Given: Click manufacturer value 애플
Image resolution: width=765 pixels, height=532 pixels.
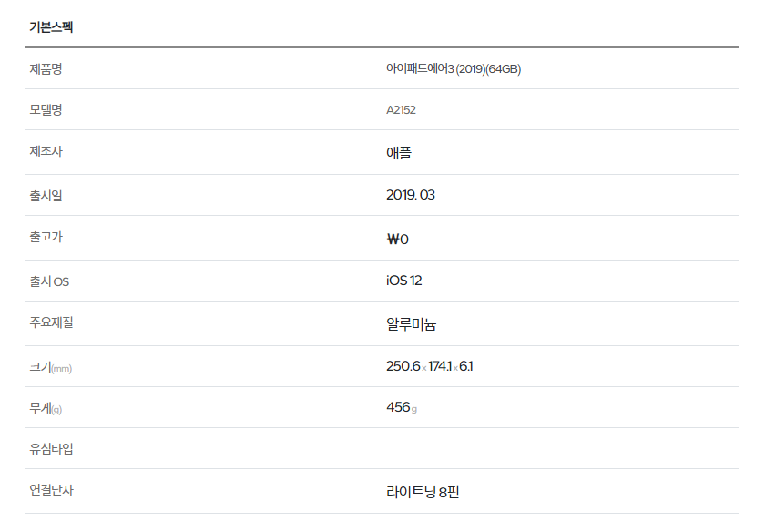Looking at the screenshot, I should tap(399, 153).
